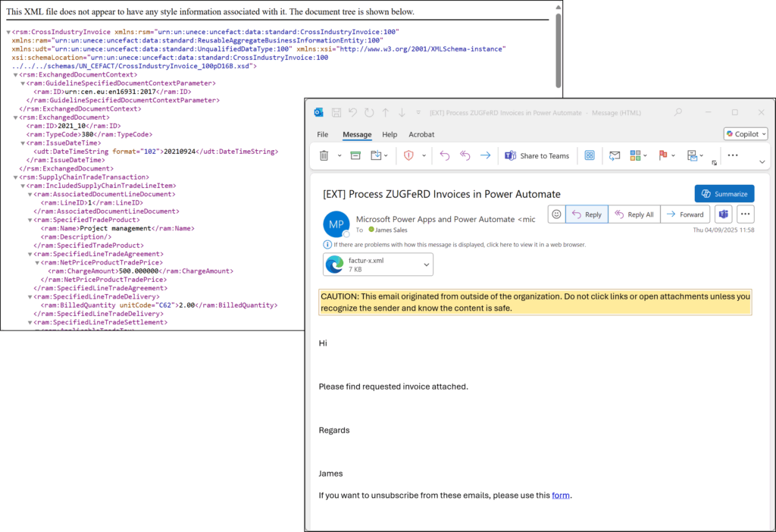Click the 20210924 date value in the XML

pos(180,152)
